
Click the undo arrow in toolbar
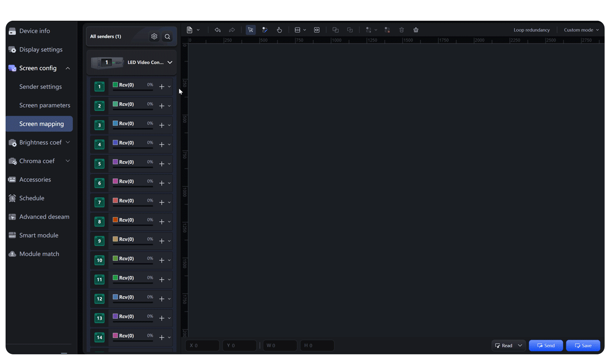click(x=218, y=30)
